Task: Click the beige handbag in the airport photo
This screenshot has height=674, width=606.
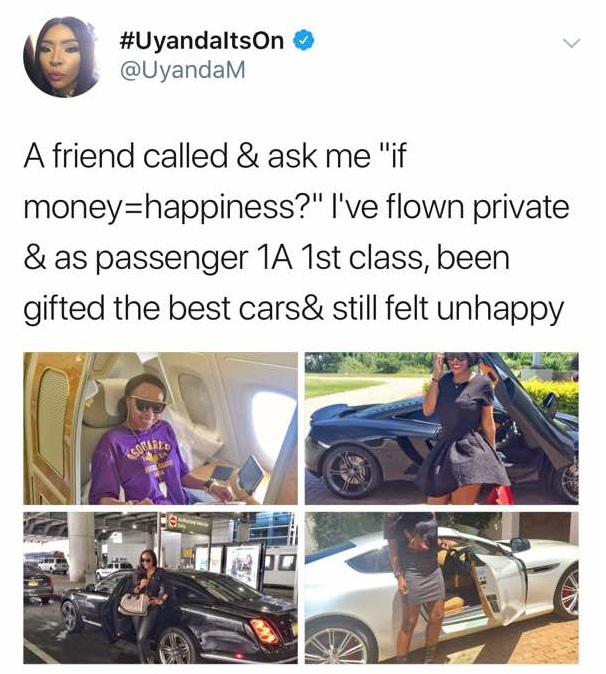Action: click(134, 604)
